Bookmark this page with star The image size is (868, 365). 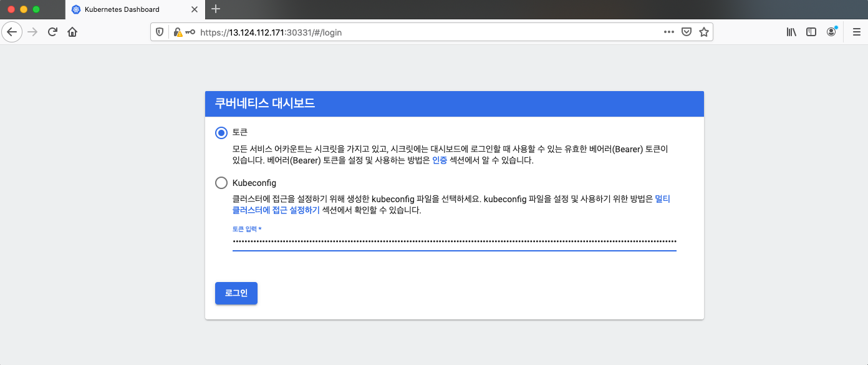(x=704, y=32)
